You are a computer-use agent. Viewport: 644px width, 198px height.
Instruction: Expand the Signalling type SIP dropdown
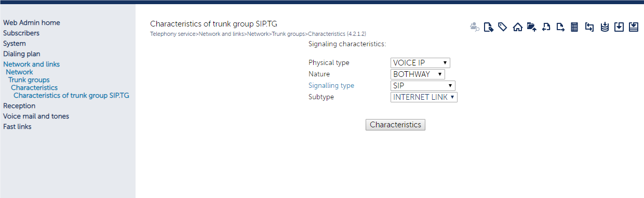(x=423, y=86)
